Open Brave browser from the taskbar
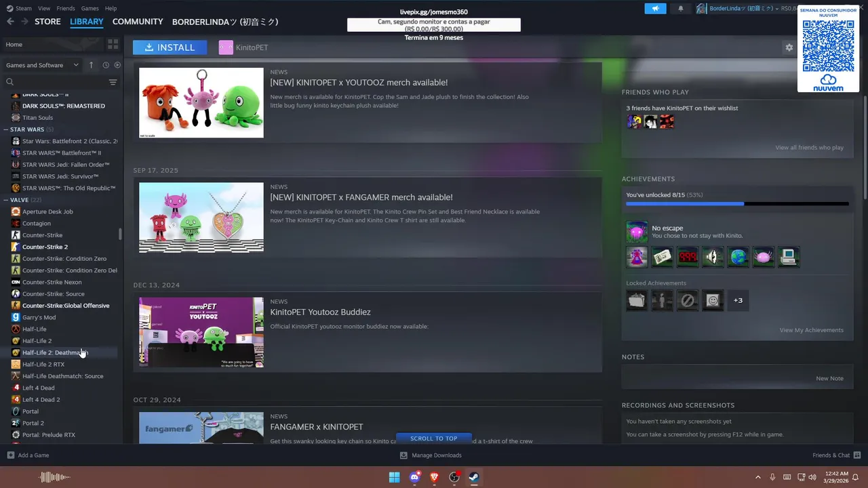The width and height of the screenshot is (868, 488). (434, 477)
